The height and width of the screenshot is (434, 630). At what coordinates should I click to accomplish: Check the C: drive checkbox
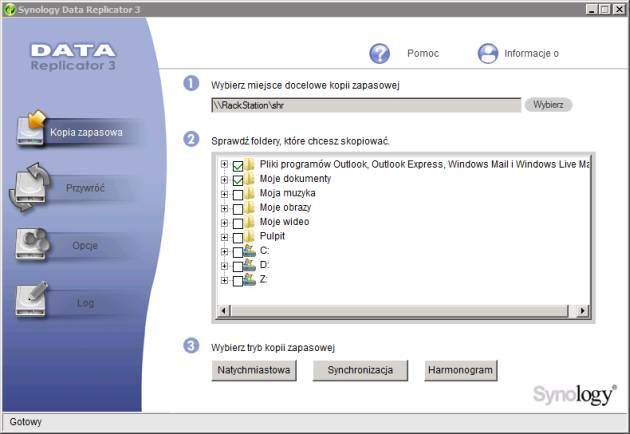click(238, 252)
